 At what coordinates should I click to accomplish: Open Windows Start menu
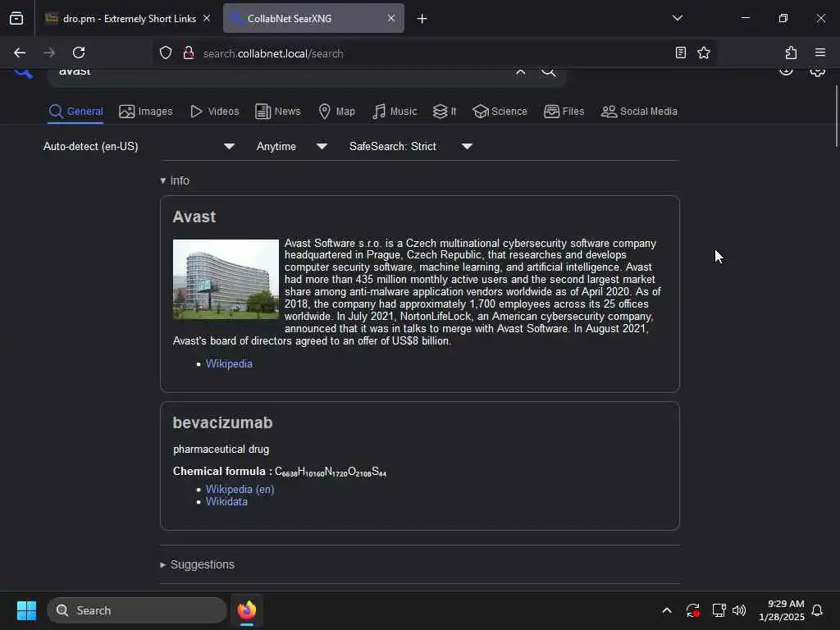click(x=26, y=610)
